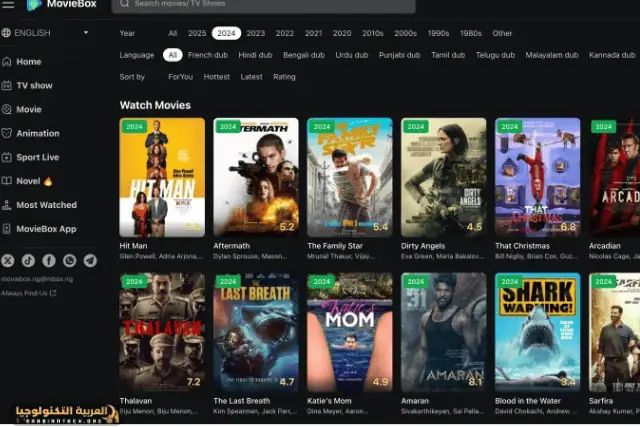Image resolution: width=640 pixels, height=427 pixels.
Task: Open the X (Twitter) social icon
Action: [7, 260]
